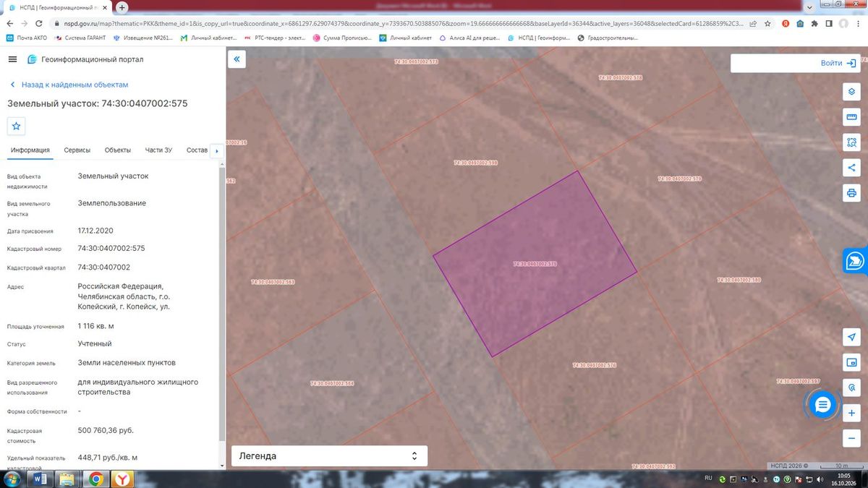The height and width of the screenshot is (488, 868).
Task: Click the cadastral number 74:30:0407002:575 value
Action: coord(111,248)
